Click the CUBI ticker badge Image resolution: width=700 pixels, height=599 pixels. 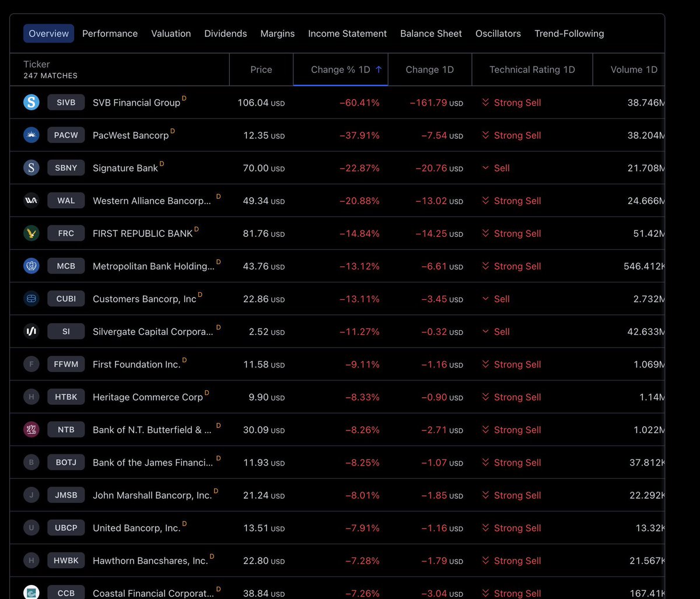pos(66,299)
